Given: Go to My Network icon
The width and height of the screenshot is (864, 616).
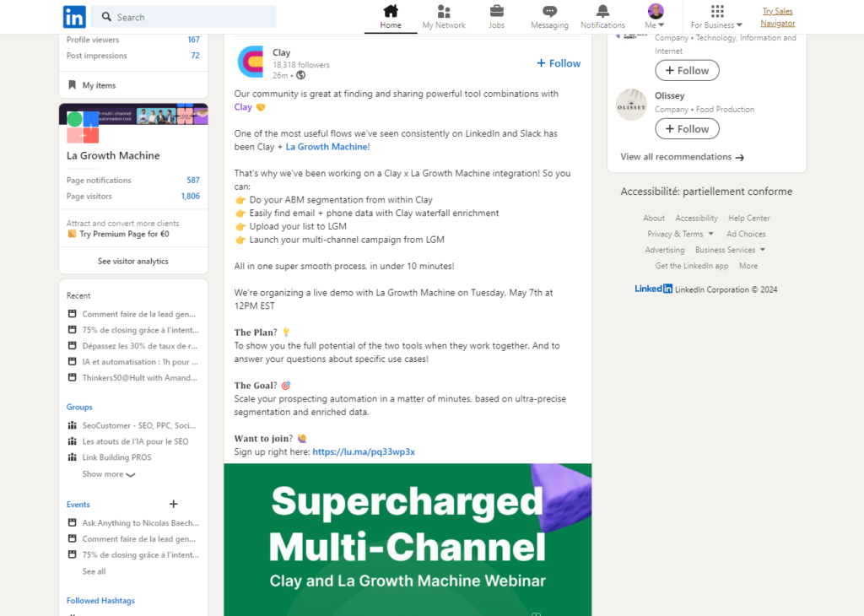Looking at the screenshot, I should coord(444,12).
